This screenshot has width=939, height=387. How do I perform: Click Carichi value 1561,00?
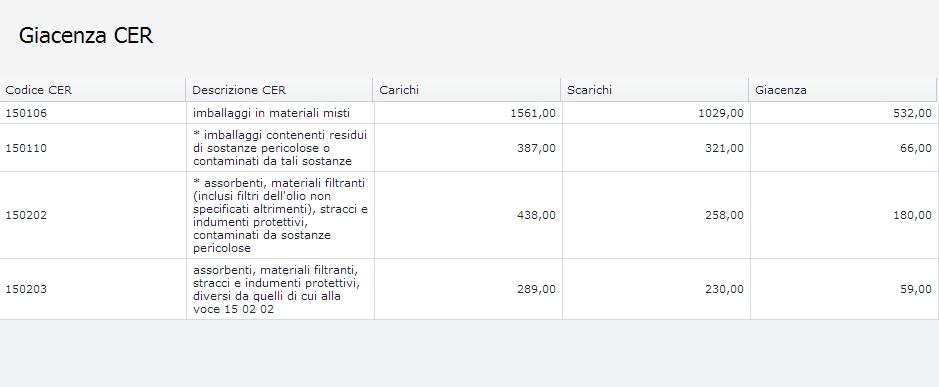[x=532, y=113]
